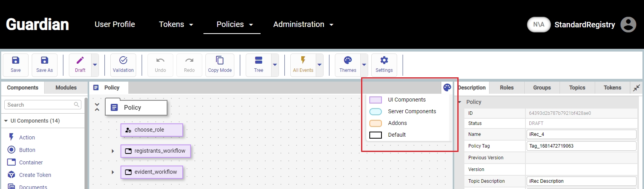
Task: Click the collapse panel arrows icon
Action: click(637, 88)
